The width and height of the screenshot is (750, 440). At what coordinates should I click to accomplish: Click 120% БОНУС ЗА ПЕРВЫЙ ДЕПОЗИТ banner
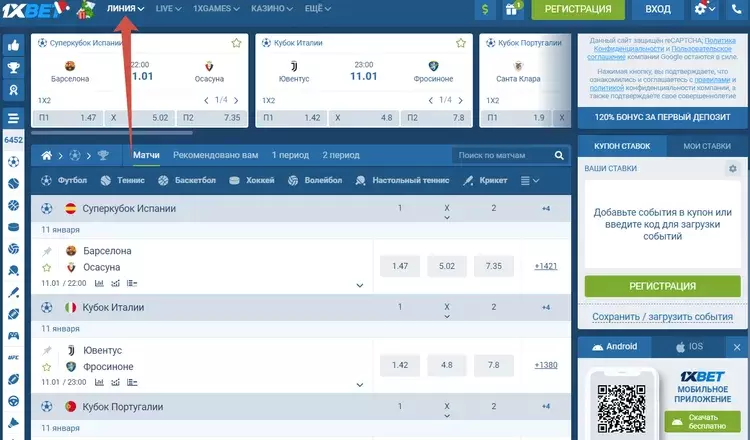[662, 117]
